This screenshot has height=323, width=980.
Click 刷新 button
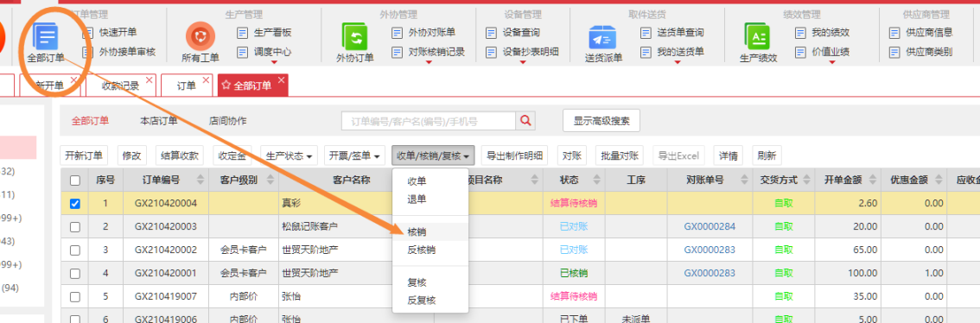(x=767, y=155)
